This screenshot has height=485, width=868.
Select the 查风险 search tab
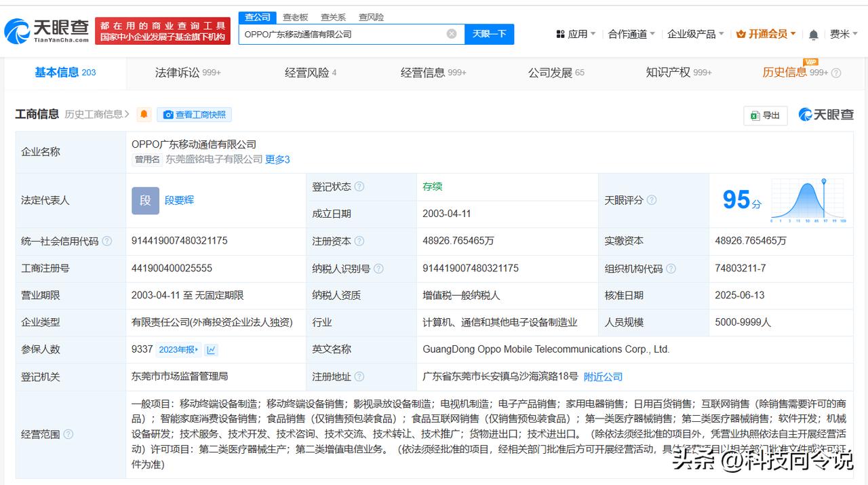coord(371,17)
